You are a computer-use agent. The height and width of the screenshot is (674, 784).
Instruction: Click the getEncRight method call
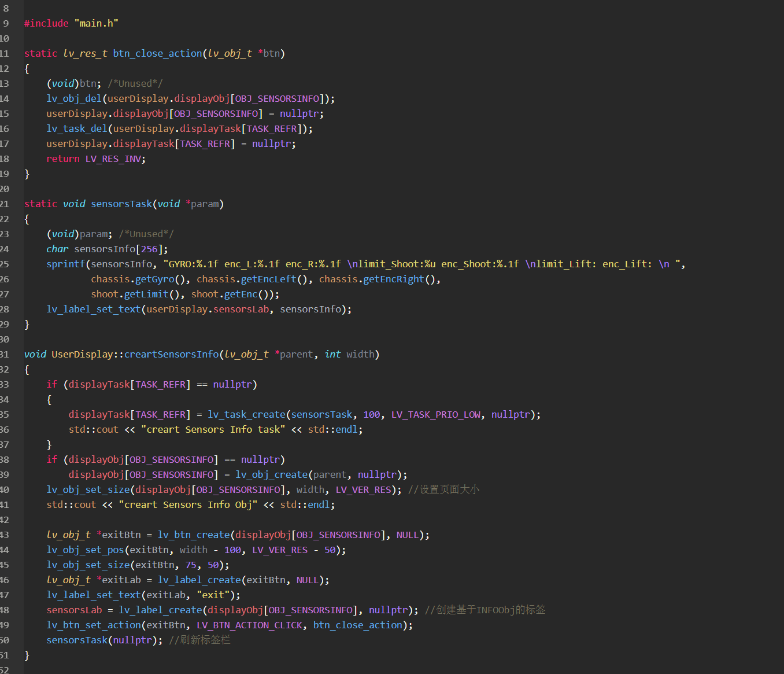(x=394, y=279)
